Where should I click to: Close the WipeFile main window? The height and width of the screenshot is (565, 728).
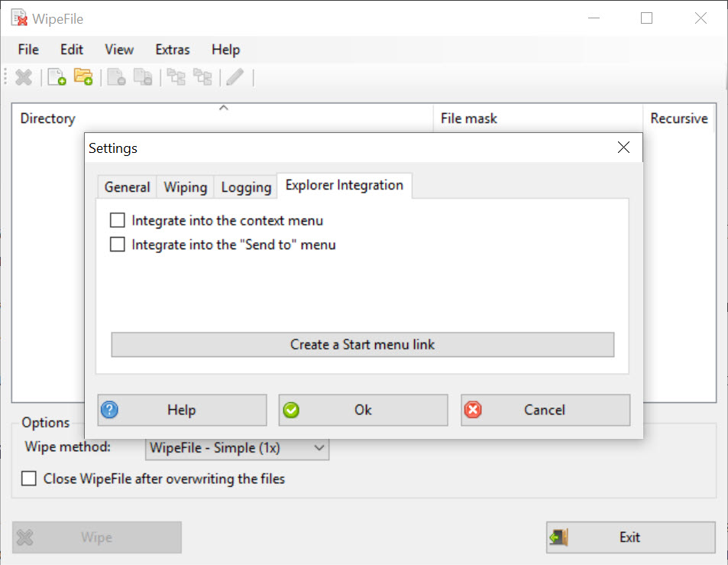[700, 18]
